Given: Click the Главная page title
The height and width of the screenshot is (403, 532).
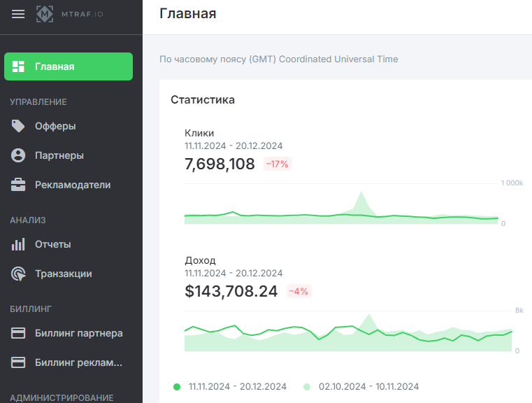Looking at the screenshot, I should [187, 13].
